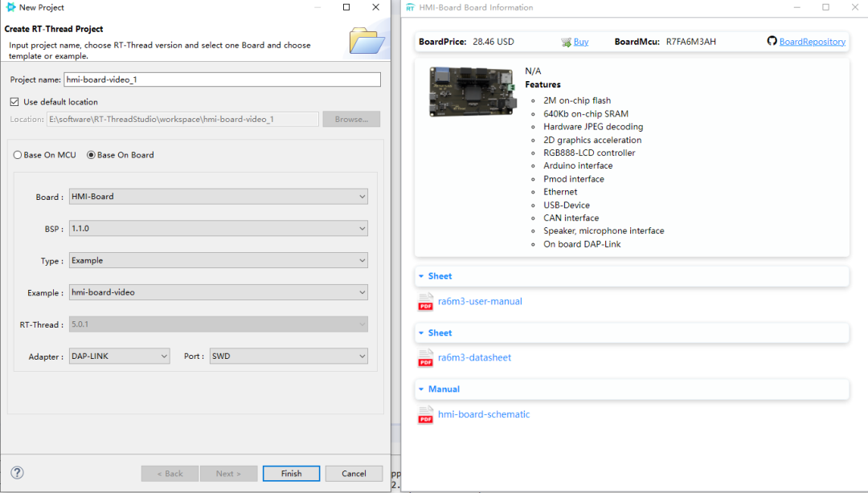Click the PDF icon for hmi-board-schematic
Screen dimensions: 868x493
tap(426, 414)
